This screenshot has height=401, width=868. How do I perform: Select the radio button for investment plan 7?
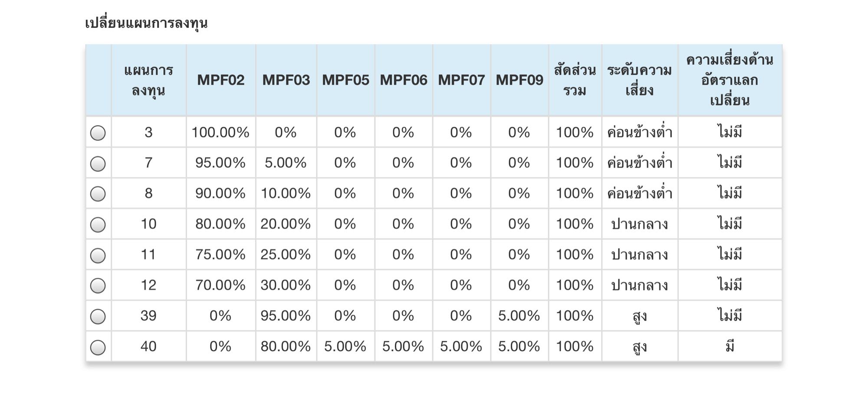[98, 163]
